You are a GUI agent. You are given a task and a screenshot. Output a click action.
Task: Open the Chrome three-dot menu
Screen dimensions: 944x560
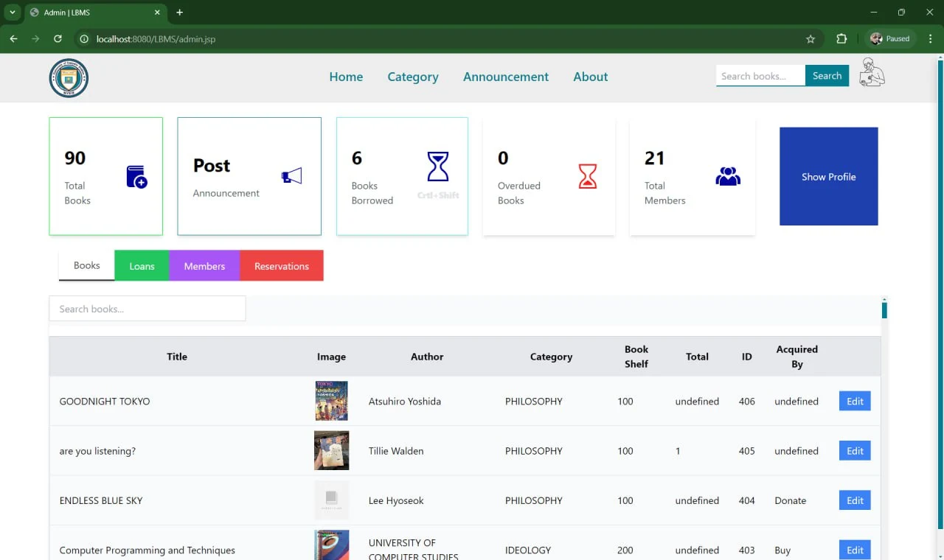point(929,38)
